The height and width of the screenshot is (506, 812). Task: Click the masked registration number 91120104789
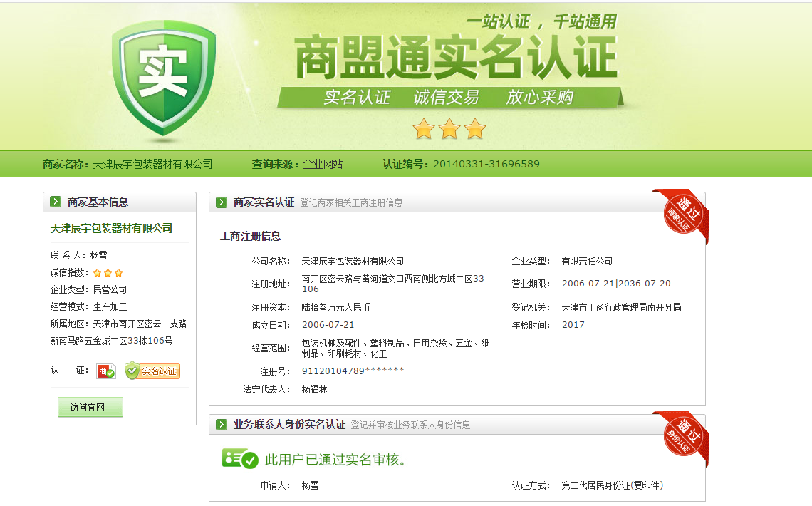click(353, 371)
